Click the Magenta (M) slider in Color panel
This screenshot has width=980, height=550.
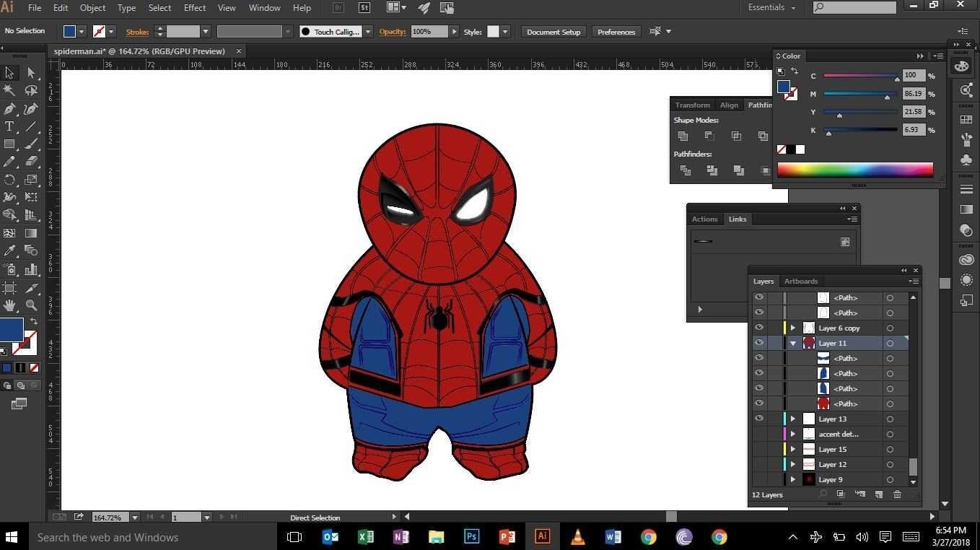[x=861, y=94]
